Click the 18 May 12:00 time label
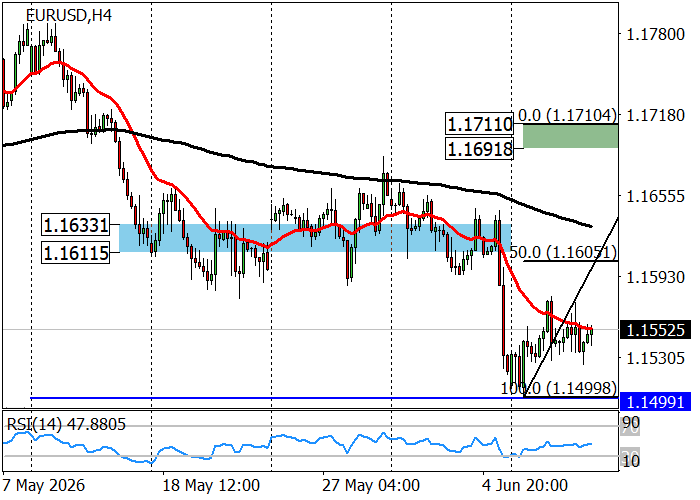Image resolution: width=700 pixels, height=500 pixels. pyautogui.click(x=211, y=485)
